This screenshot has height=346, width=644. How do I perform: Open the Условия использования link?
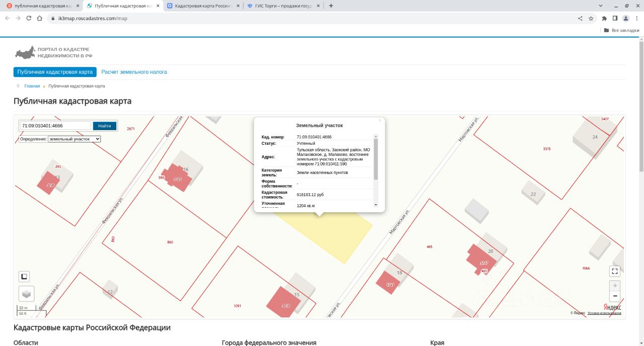(604, 313)
